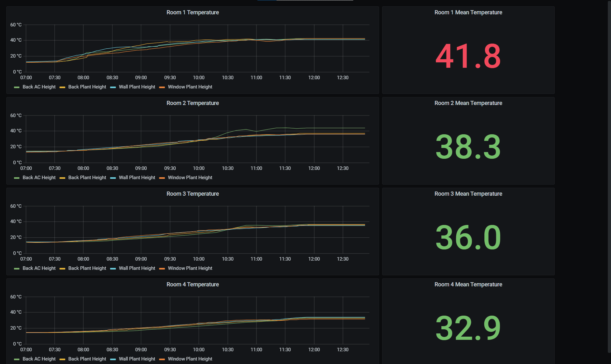The height and width of the screenshot is (364, 611).
Task: Click the 32.9 value in Room 4 Mean Temperature
Action: tap(468, 328)
